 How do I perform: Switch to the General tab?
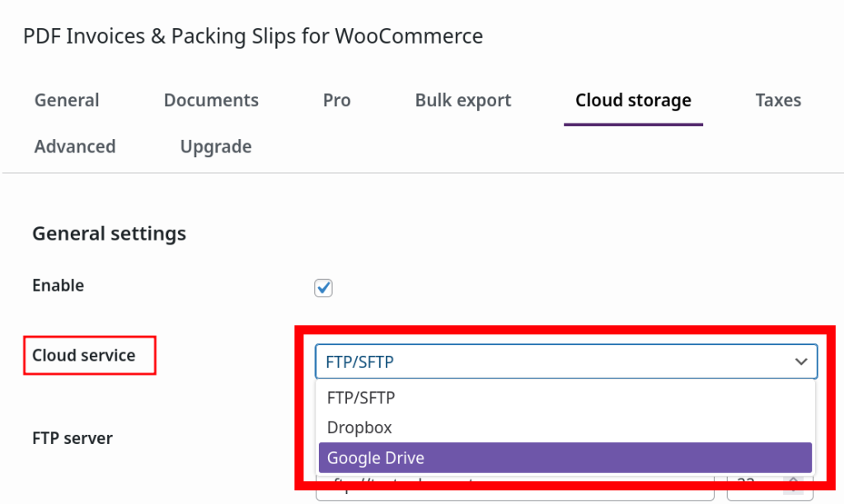pyautogui.click(x=67, y=100)
